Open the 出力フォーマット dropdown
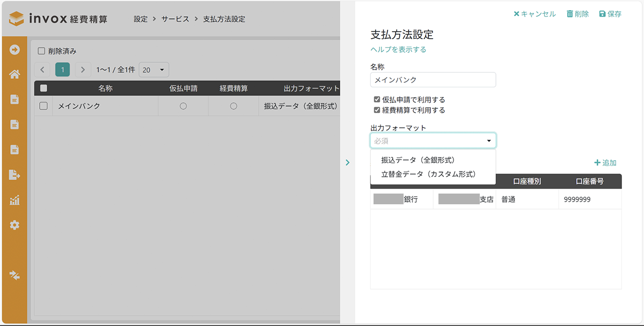The width and height of the screenshot is (644, 326). click(x=433, y=141)
